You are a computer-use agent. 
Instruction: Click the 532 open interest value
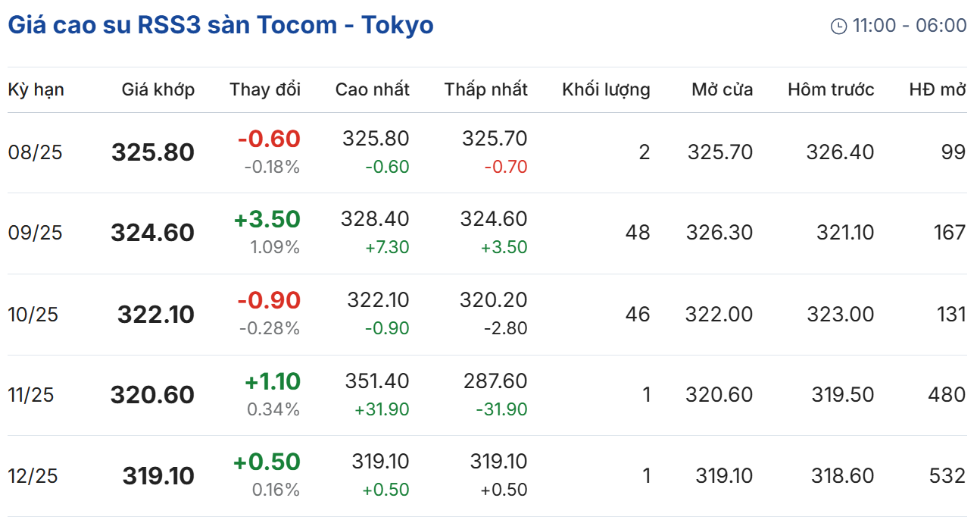(947, 476)
